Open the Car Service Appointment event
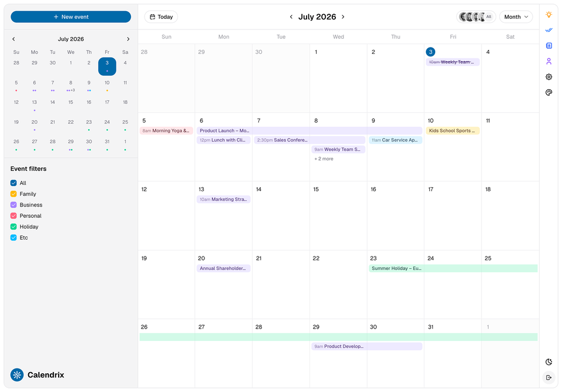 coord(395,140)
